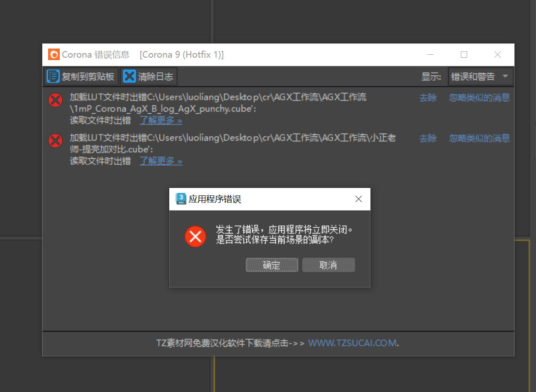Click the 确定 button in error dialog
The width and height of the screenshot is (536, 392).
coord(272,265)
